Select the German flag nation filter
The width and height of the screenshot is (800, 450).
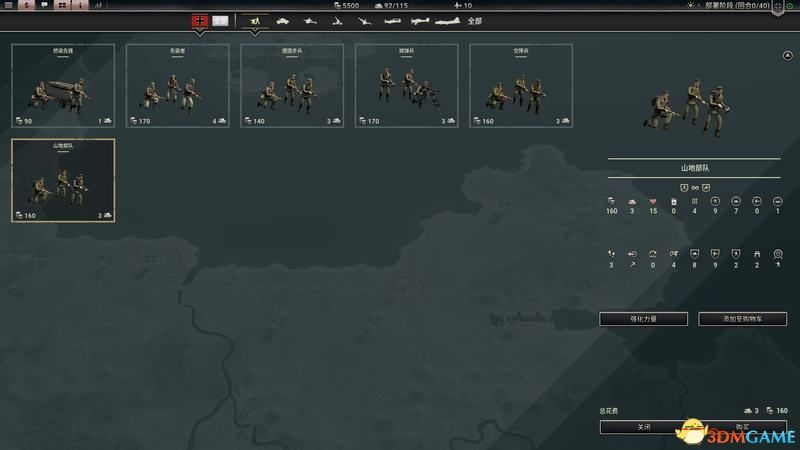(199, 21)
